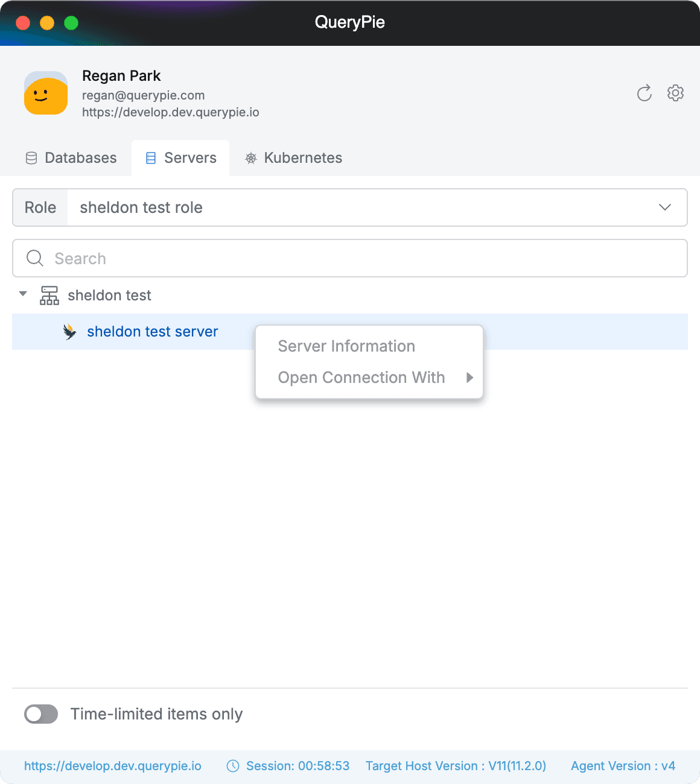700x784 pixels.
Task: Click the session clock icon in status bar
Action: coord(232,766)
